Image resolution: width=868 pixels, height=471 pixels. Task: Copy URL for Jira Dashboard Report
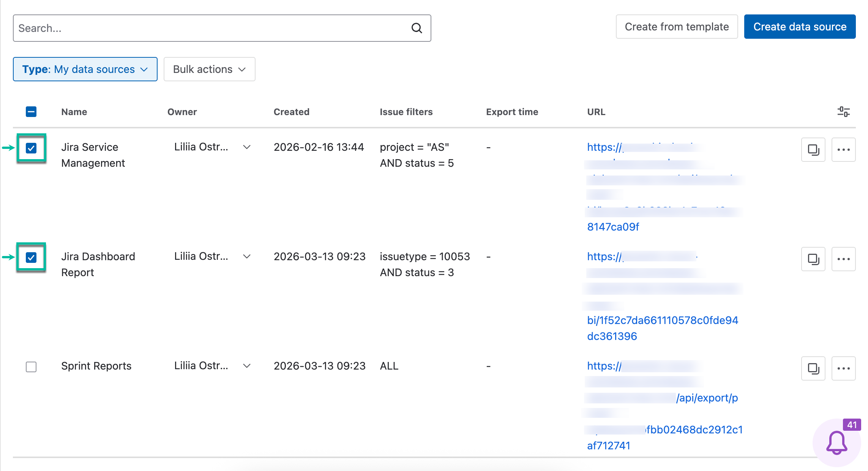coord(813,259)
